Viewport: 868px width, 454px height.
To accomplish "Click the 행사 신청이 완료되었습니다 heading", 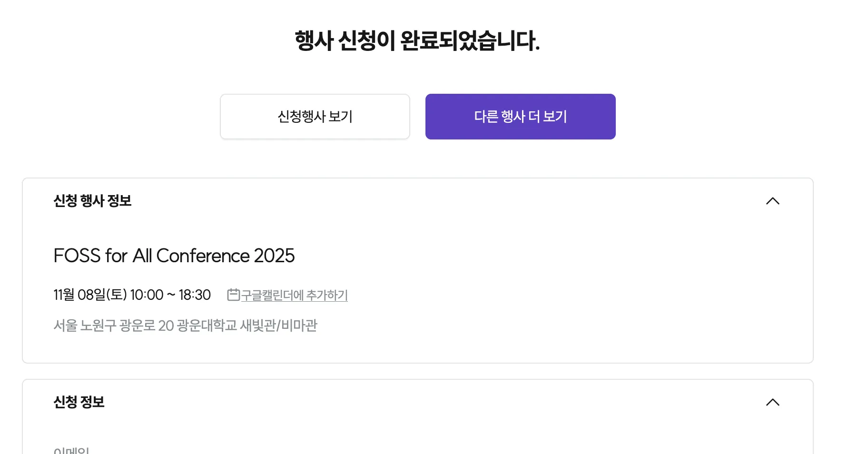I will point(417,41).
